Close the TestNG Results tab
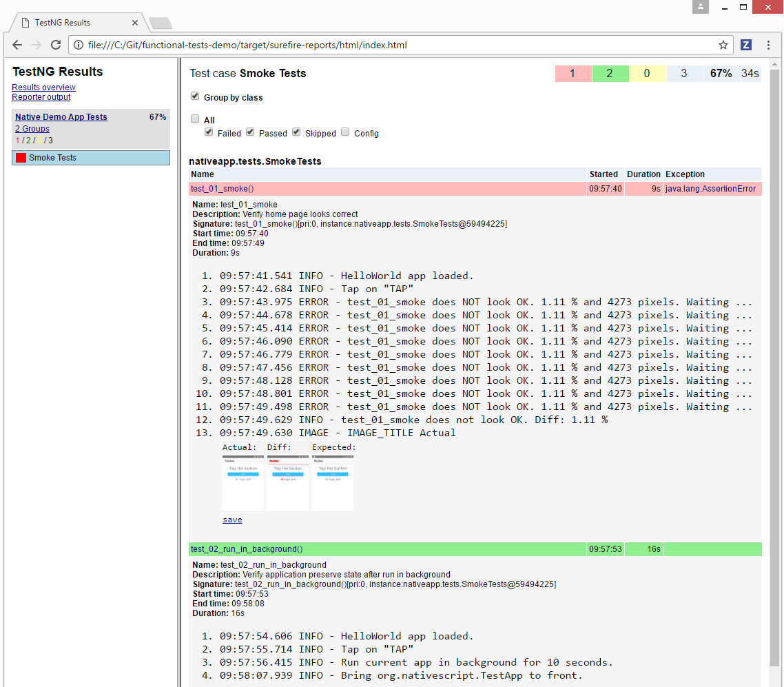This screenshot has height=687, width=784. click(x=135, y=23)
